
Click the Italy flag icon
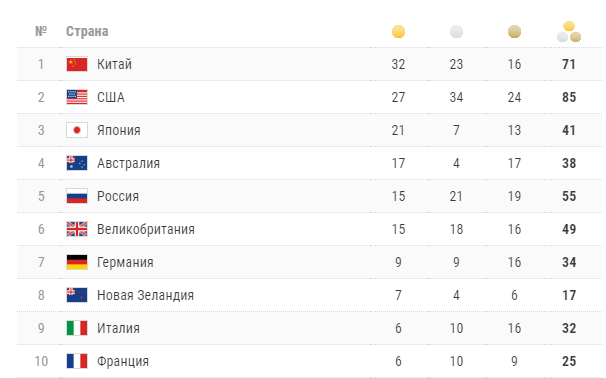pyautogui.click(x=77, y=328)
